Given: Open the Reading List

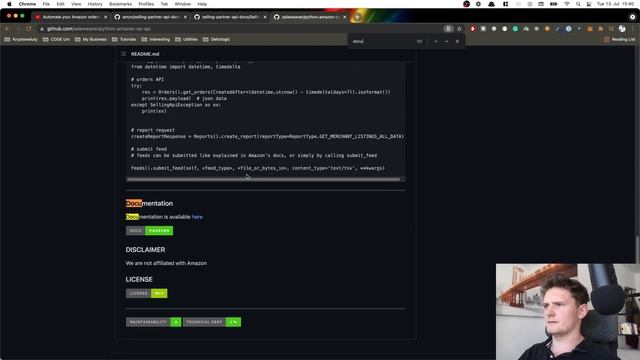Looking at the screenshot, I should (x=619, y=39).
